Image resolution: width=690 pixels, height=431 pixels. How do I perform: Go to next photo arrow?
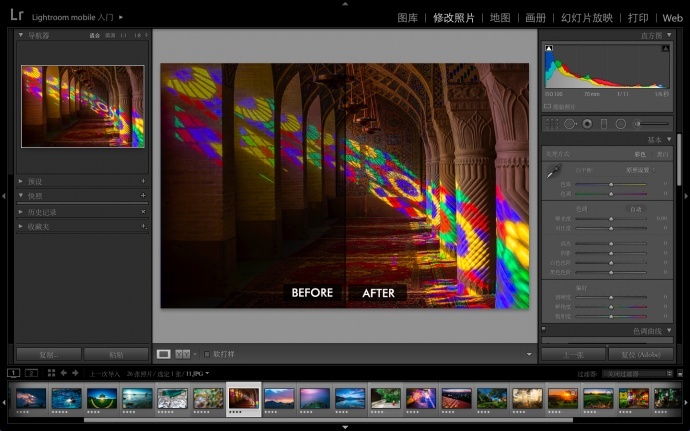click(x=75, y=373)
